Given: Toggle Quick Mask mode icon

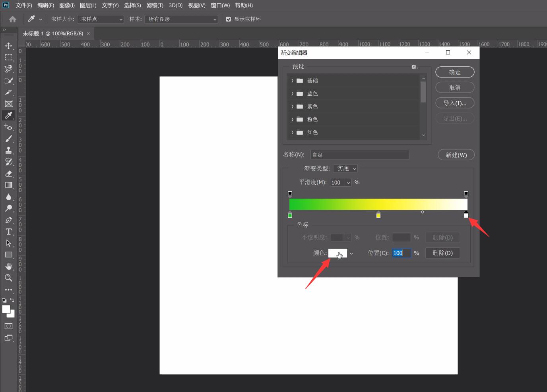Looking at the screenshot, I should 8,326.
